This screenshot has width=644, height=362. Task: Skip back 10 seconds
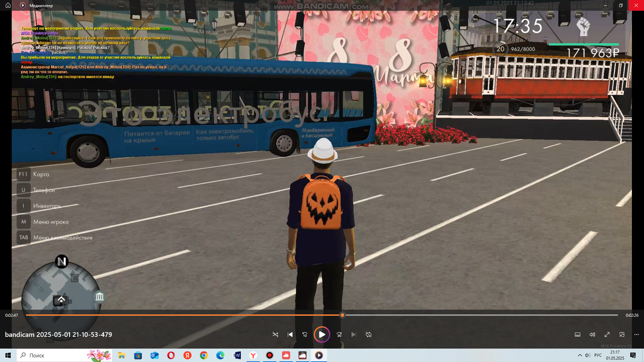tap(305, 334)
